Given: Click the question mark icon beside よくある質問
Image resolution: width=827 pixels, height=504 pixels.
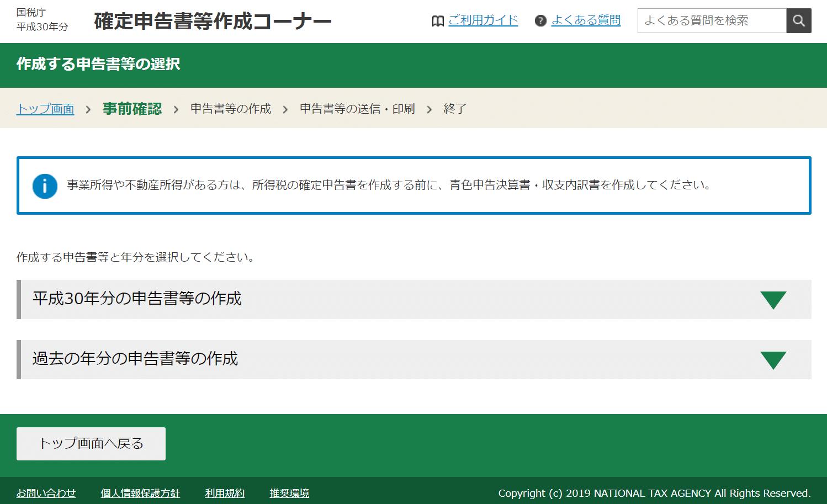Looking at the screenshot, I should (x=540, y=21).
